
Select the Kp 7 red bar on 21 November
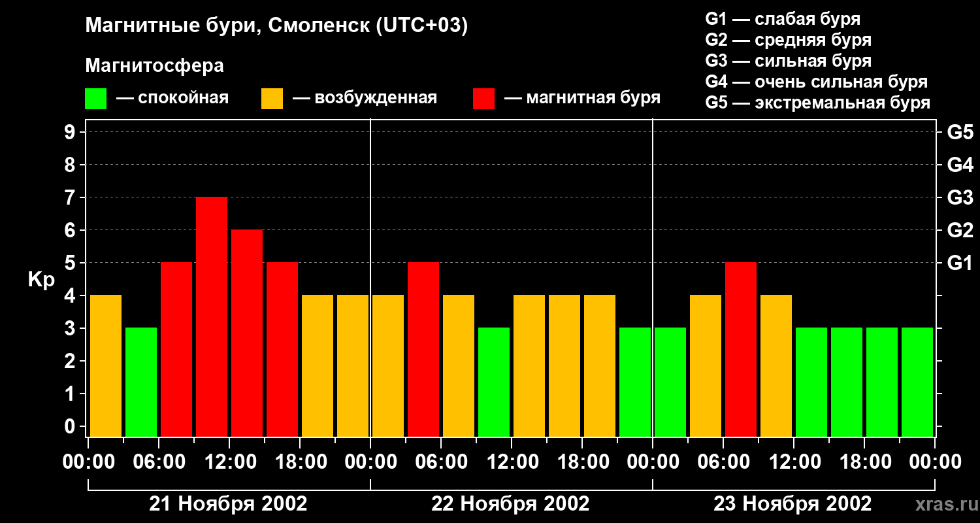[212, 317]
